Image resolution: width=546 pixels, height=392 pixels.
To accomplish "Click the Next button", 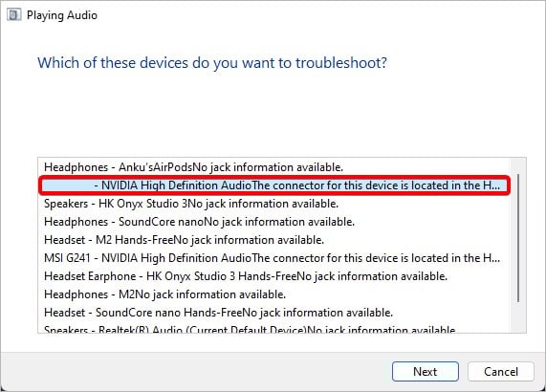I will click(x=426, y=372).
